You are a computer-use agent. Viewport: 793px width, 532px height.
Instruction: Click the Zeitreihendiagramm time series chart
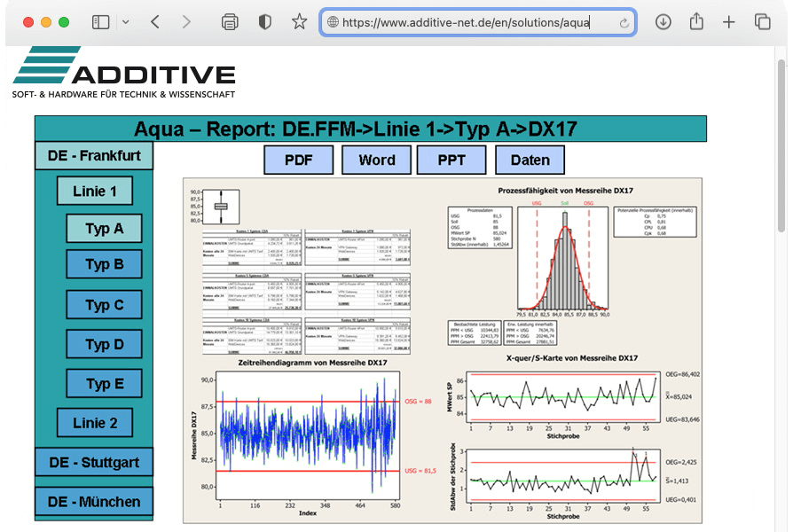308,436
